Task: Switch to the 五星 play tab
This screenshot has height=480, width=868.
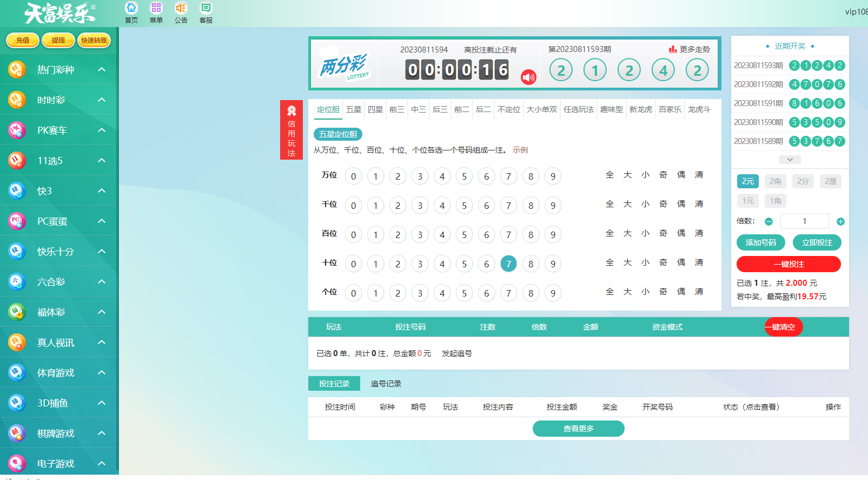Action: (353, 109)
